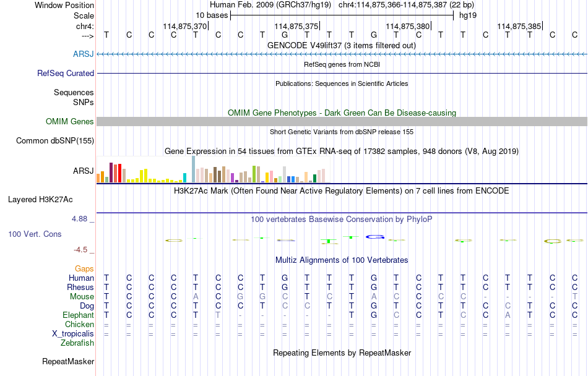Click the 114,875,375 position tick on the ruler
The image size is (588, 376).
point(297,26)
